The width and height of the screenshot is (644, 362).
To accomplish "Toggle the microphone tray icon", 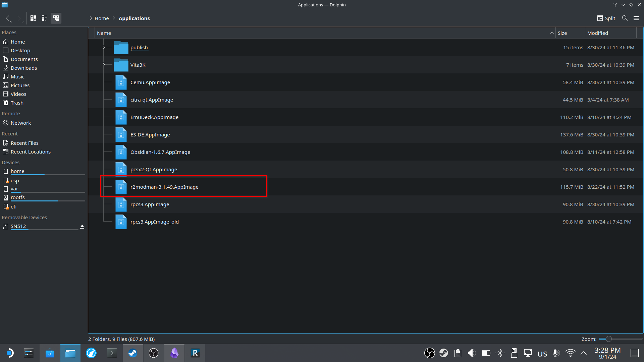I will tap(556, 353).
